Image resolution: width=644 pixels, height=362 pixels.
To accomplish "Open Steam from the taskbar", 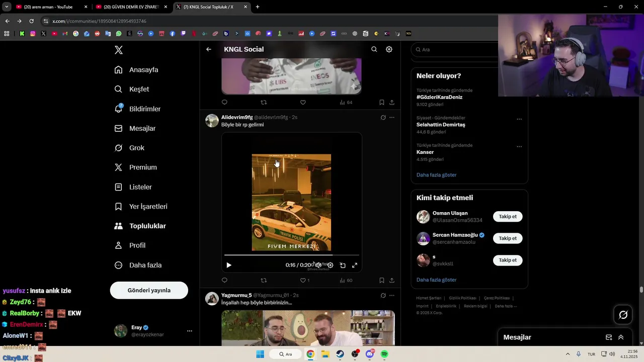I will pyautogui.click(x=340, y=354).
